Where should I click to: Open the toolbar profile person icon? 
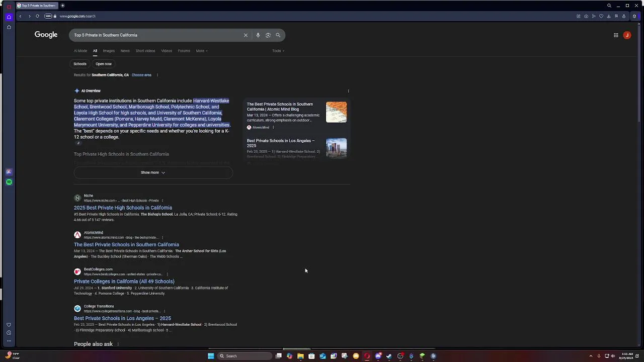coord(624,16)
